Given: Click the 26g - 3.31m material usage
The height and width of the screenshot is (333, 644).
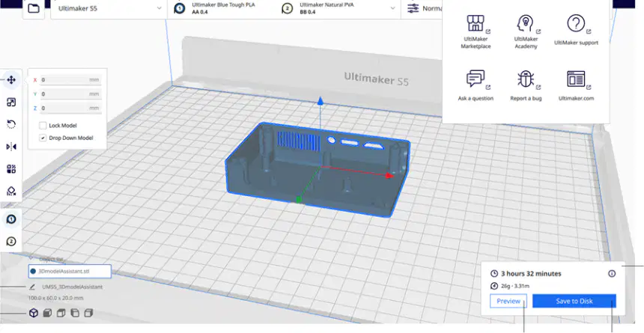Looking at the screenshot, I should (515, 286).
